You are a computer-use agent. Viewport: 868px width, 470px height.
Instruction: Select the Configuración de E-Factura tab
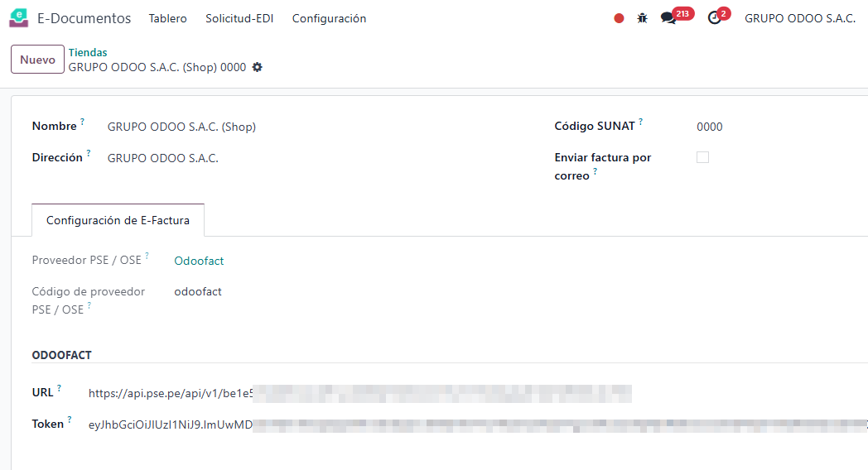pyautogui.click(x=118, y=220)
